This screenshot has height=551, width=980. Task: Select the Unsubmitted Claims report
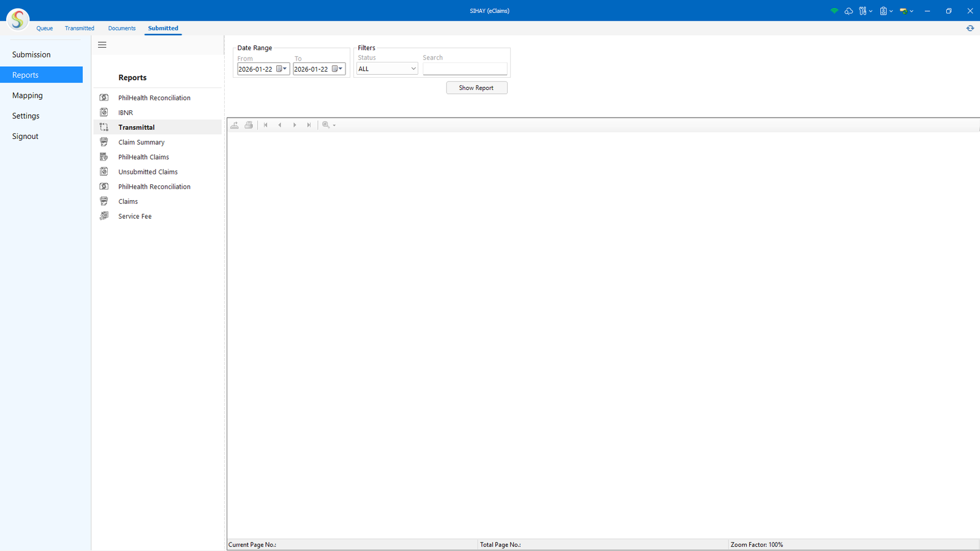click(x=148, y=172)
